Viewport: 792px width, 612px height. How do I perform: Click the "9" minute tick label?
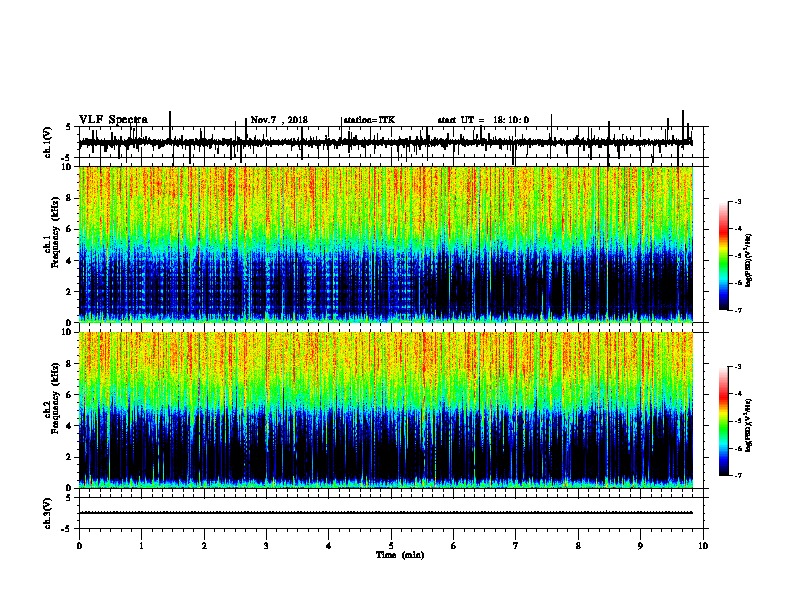(640, 546)
